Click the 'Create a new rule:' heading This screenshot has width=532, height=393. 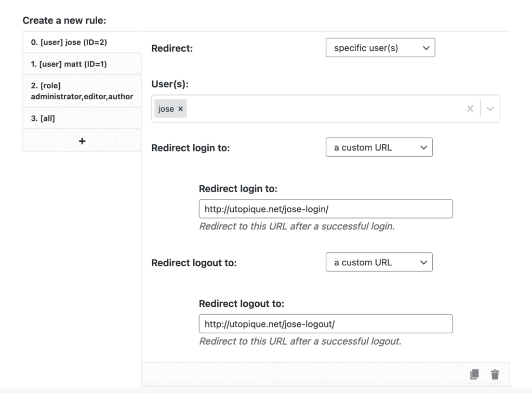pos(64,20)
